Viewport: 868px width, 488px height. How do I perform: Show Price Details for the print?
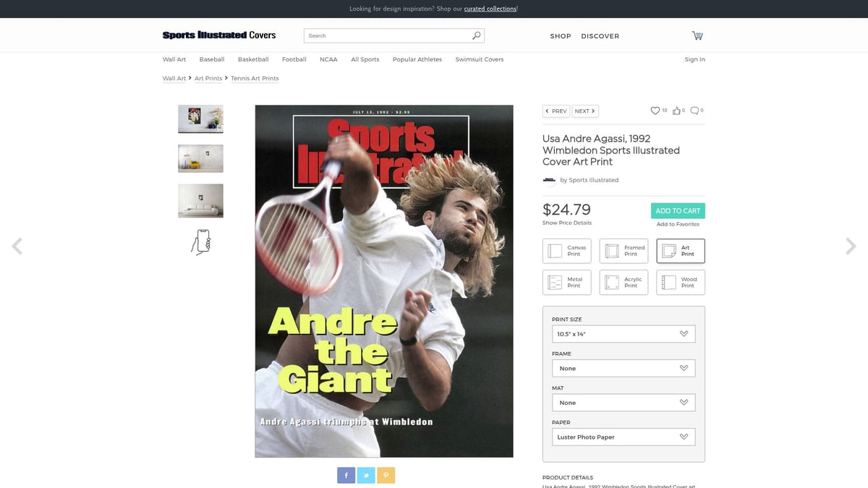[x=566, y=223]
